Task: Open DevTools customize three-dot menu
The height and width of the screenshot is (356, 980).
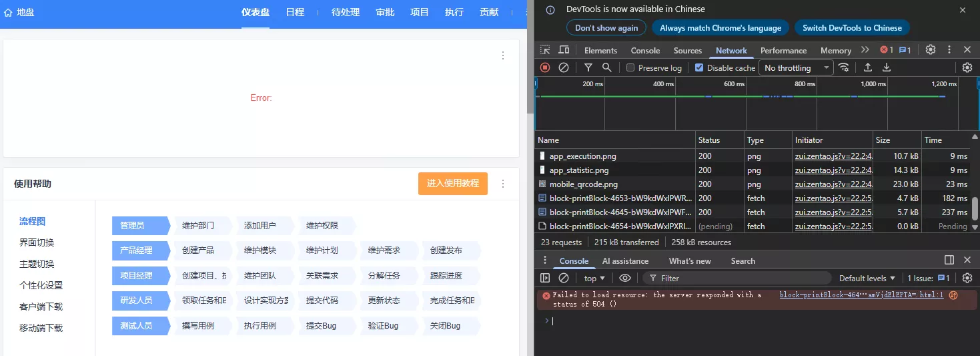Action: click(949, 50)
